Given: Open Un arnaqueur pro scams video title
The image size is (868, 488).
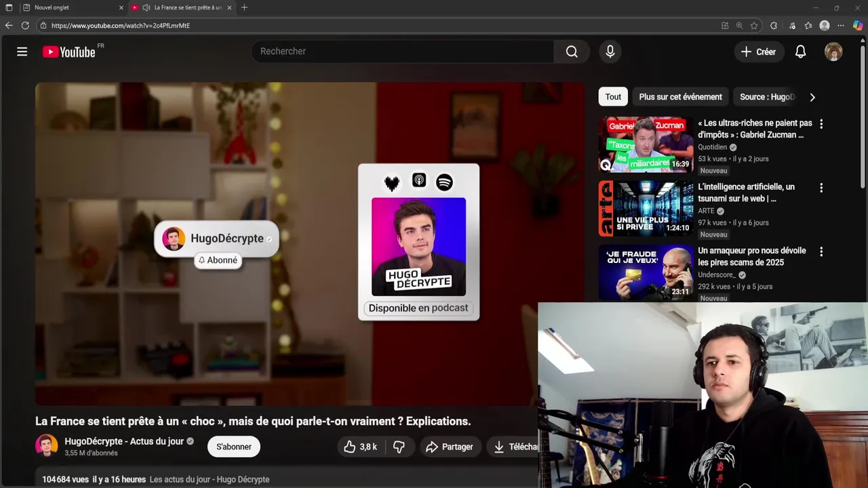Looking at the screenshot, I should [751, 256].
